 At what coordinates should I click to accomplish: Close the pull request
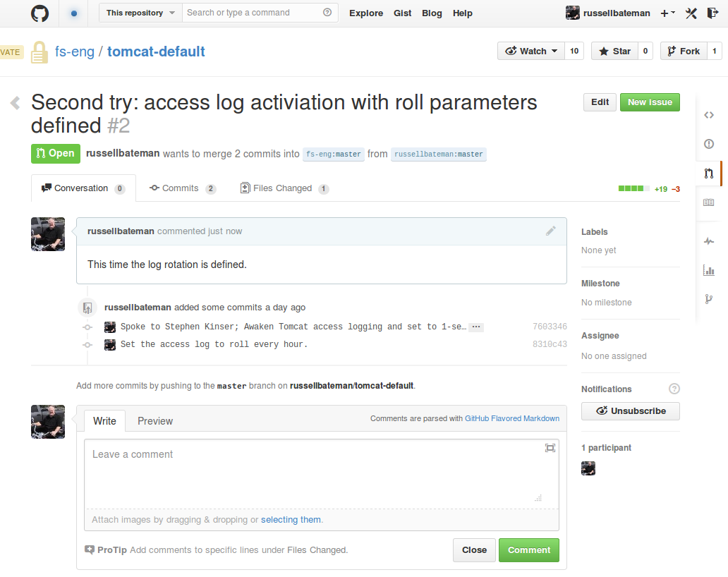point(475,550)
